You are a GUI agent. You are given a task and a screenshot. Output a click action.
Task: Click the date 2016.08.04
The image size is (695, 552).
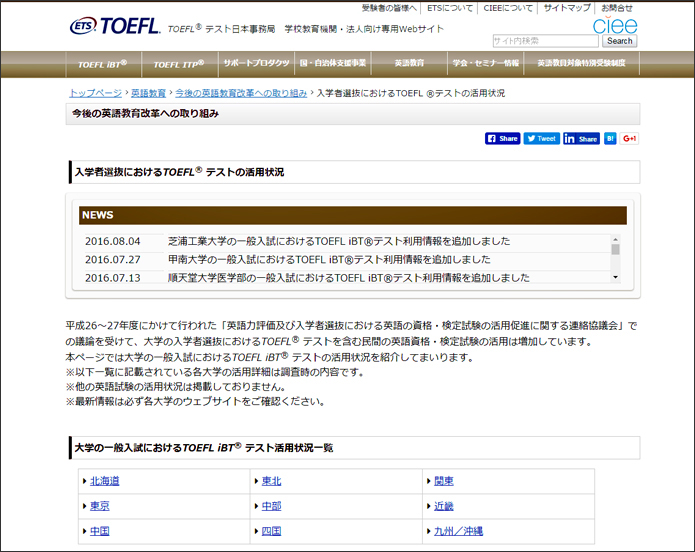(113, 242)
